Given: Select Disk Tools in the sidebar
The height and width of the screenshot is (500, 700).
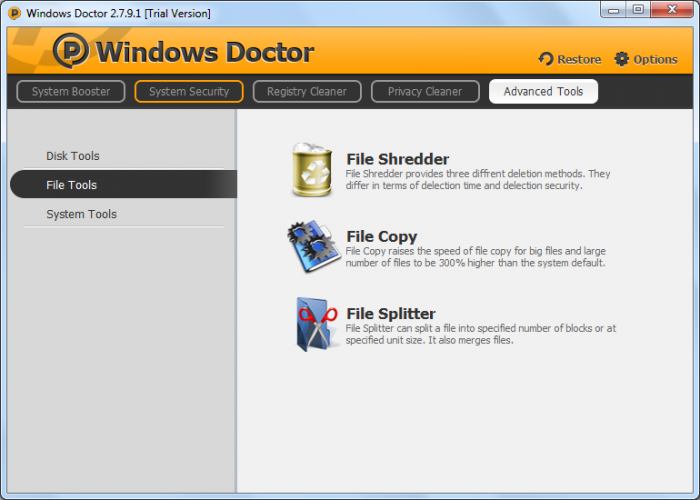Looking at the screenshot, I should pyautogui.click(x=123, y=156).
